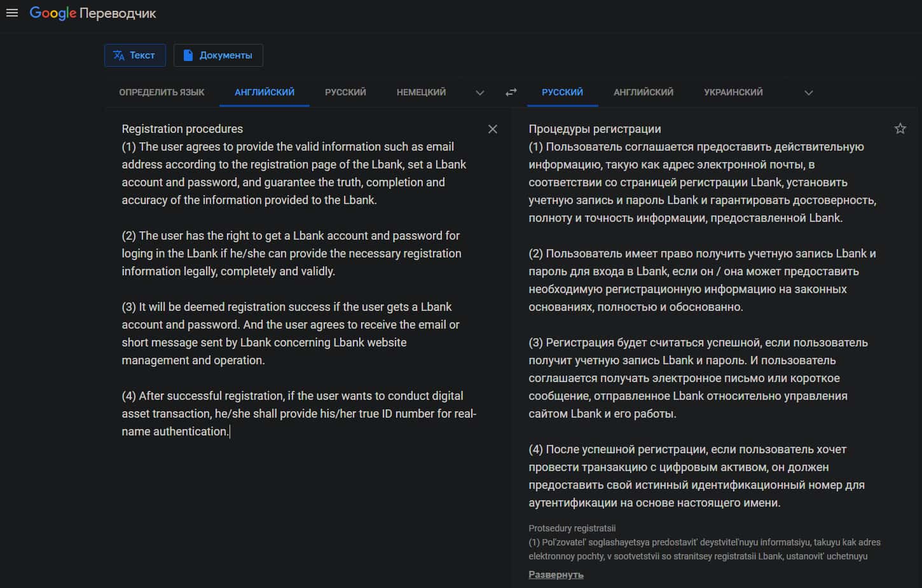Expand transliteration with Развернуть link
The image size is (922, 588).
tap(556, 575)
